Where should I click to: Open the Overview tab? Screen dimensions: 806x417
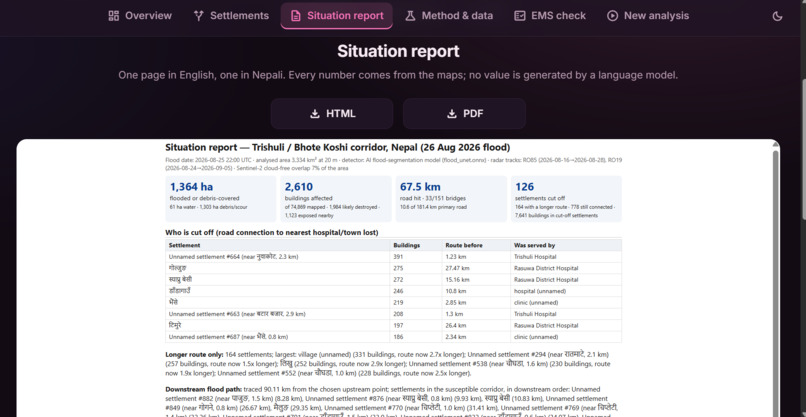click(x=140, y=16)
